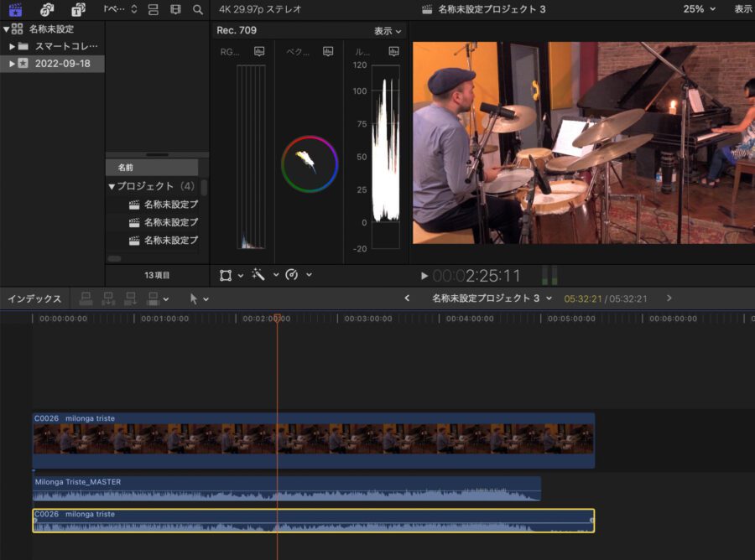Open the RGB scope settings icon

pyautogui.click(x=259, y=52)
